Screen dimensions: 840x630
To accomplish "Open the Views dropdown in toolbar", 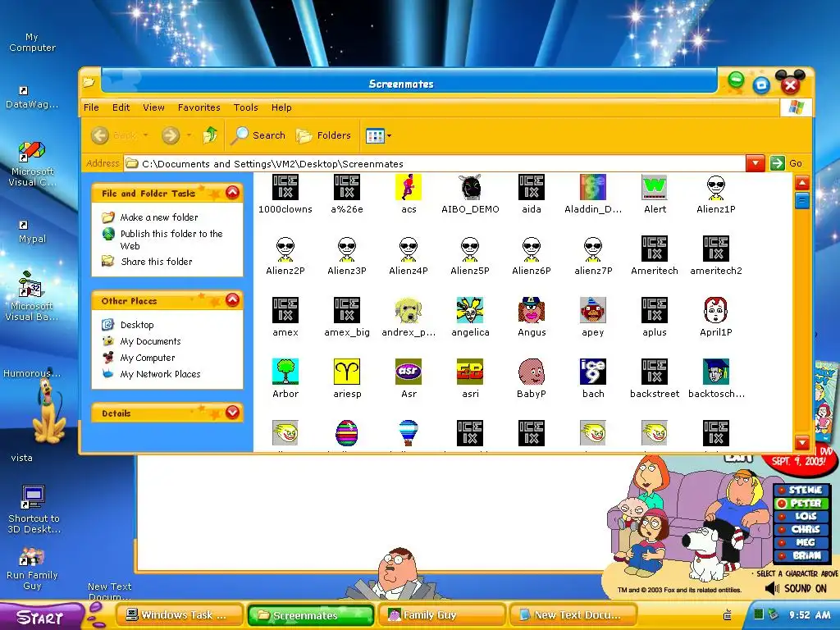I will tap(389, 136).
